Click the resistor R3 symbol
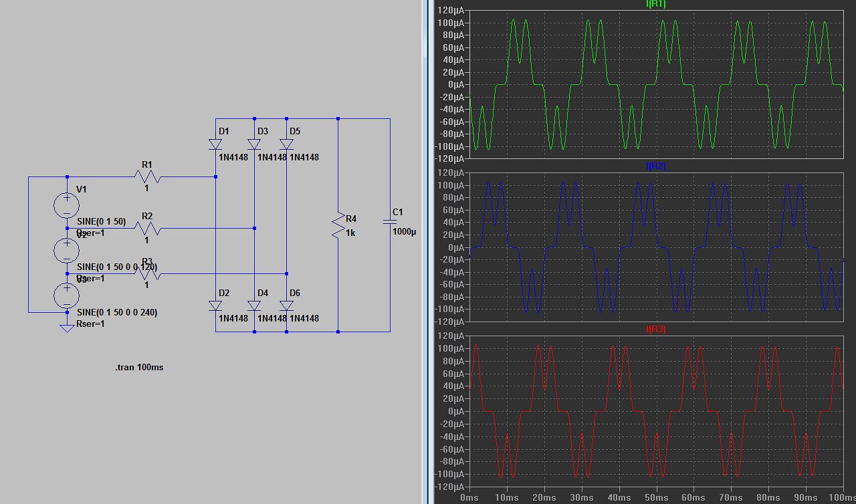This screenshot has height=504, width=856. coord(147,273)
